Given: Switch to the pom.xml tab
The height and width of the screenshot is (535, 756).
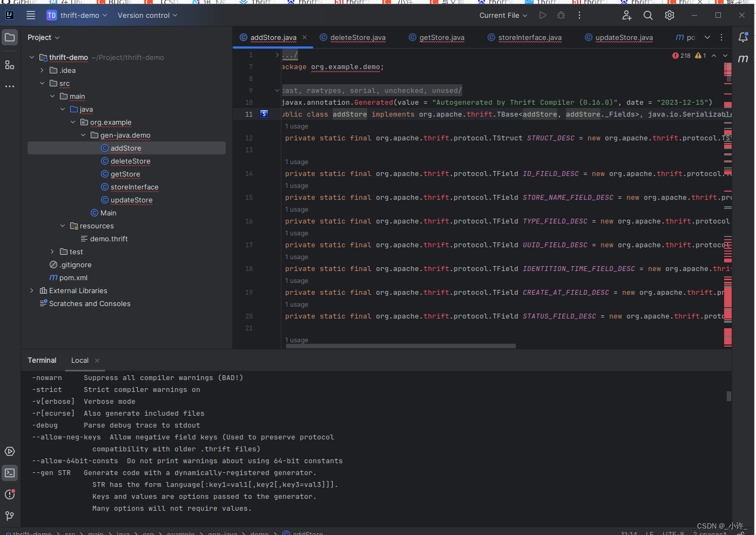Looking at the screenshot, I should pos(686,37).
